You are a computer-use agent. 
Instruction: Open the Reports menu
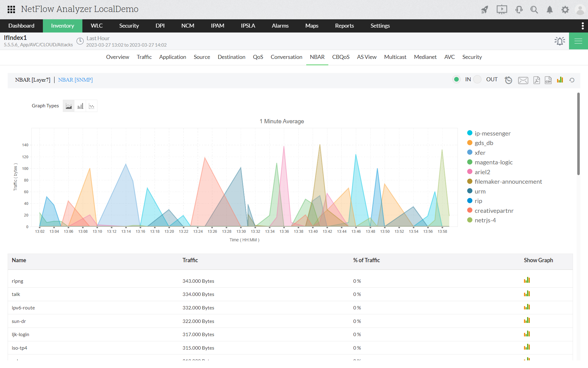pyautogui.click(x=344, y=26)
